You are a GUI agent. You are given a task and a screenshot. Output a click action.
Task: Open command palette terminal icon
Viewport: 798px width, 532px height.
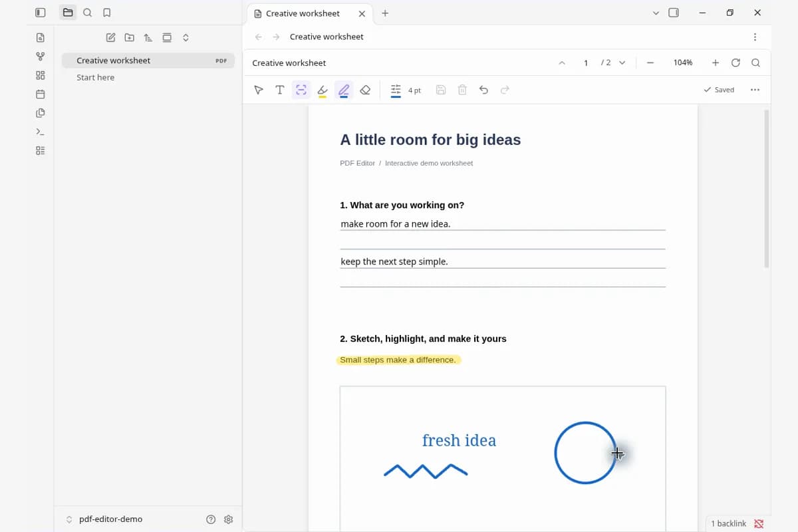point(41,132)
